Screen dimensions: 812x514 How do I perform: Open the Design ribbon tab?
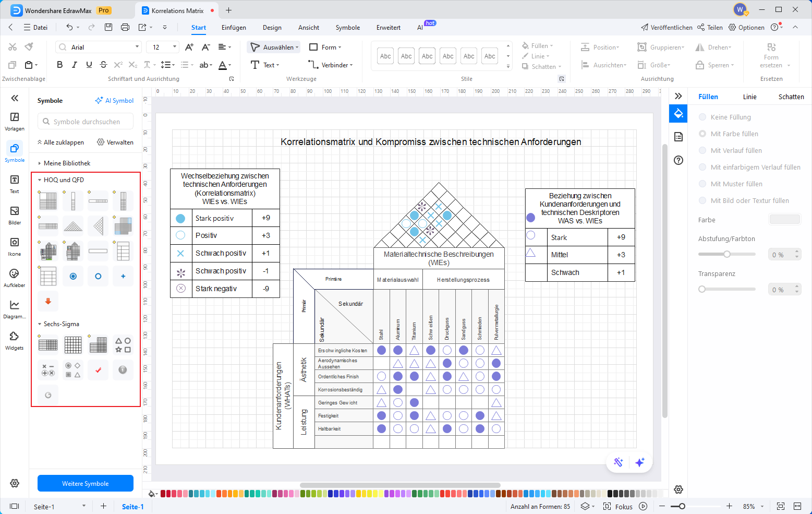coord(272,27)
